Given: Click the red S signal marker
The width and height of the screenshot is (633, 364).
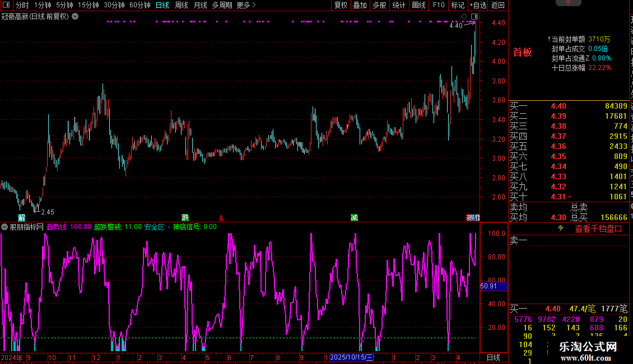Looking at the screenshot, I should coord(221,218).
